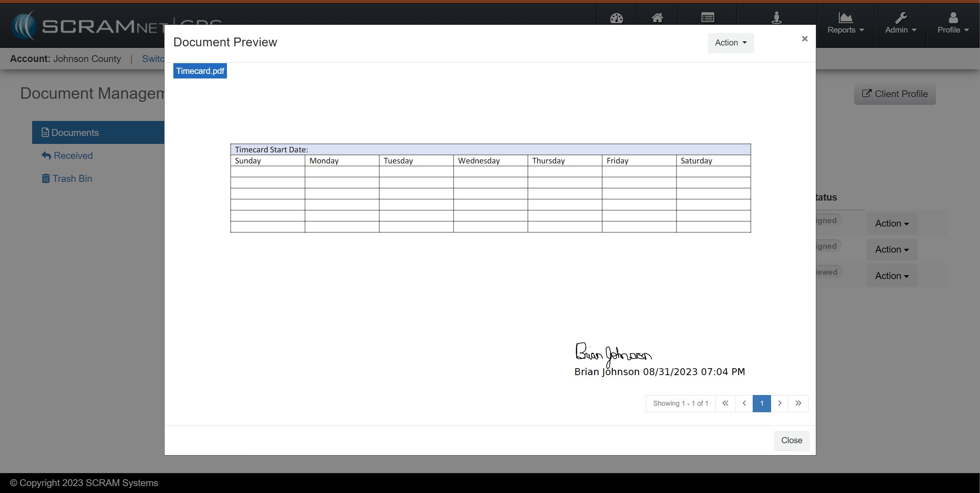
Task: Select page 1 in pagination
Action: [761, 403]
